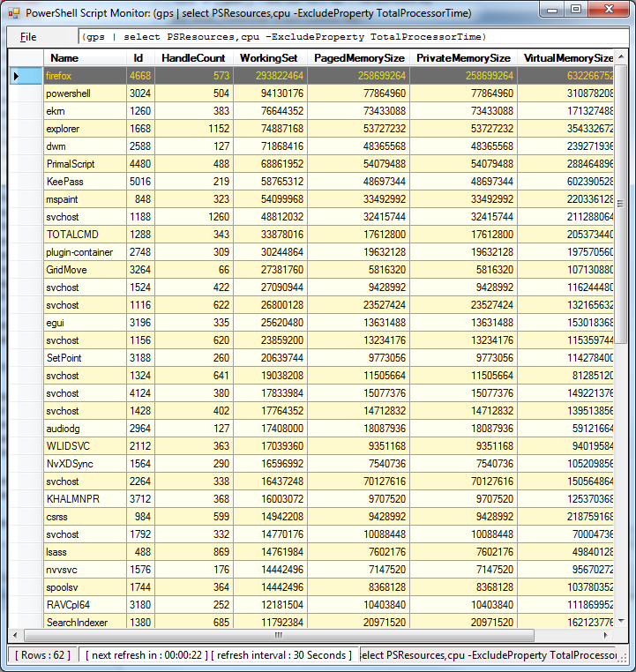Select the mspaint process name cell
The image size is (636, 672).
tap(85, 199)
